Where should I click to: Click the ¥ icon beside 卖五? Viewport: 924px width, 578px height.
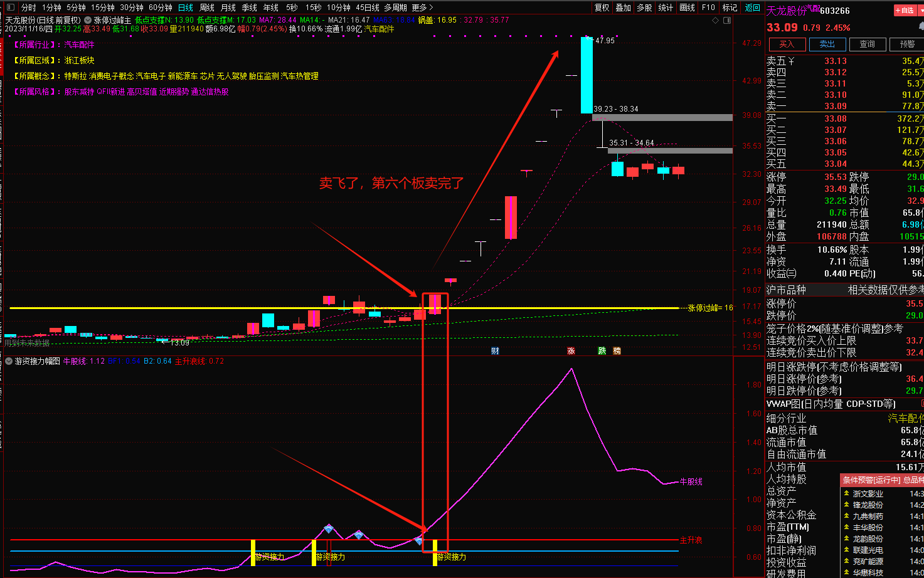[x=791, y=61]
